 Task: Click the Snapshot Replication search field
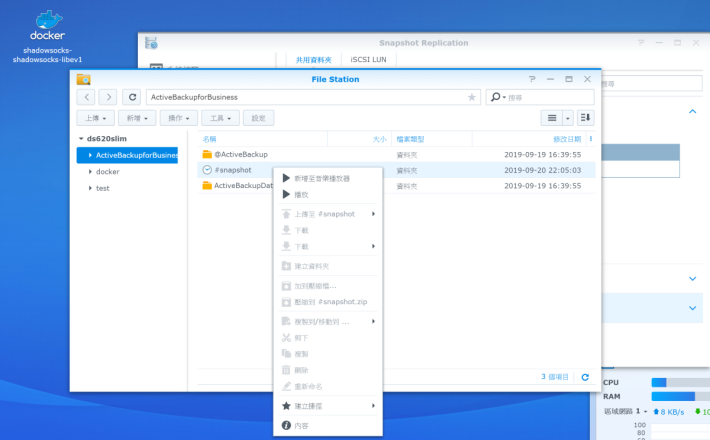point(652,84)
